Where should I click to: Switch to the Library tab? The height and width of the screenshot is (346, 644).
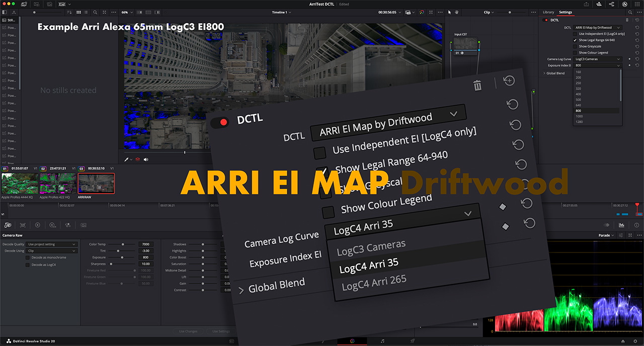pos(548,12)
